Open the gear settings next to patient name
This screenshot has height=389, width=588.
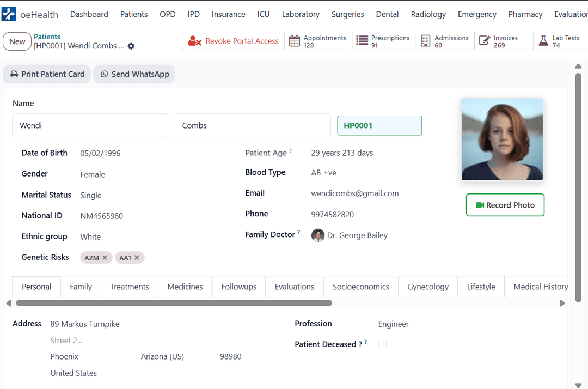click(x=131, y=46)
